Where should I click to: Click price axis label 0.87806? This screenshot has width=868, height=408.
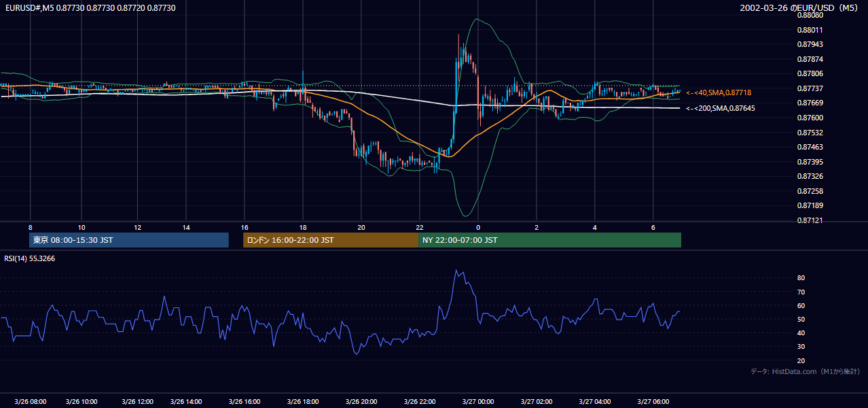[810, 74]
